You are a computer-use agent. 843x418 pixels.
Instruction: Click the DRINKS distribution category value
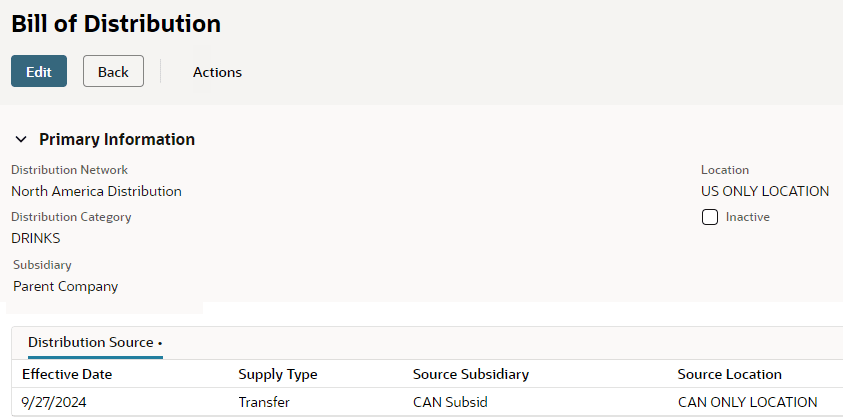[x=36, y=238]
